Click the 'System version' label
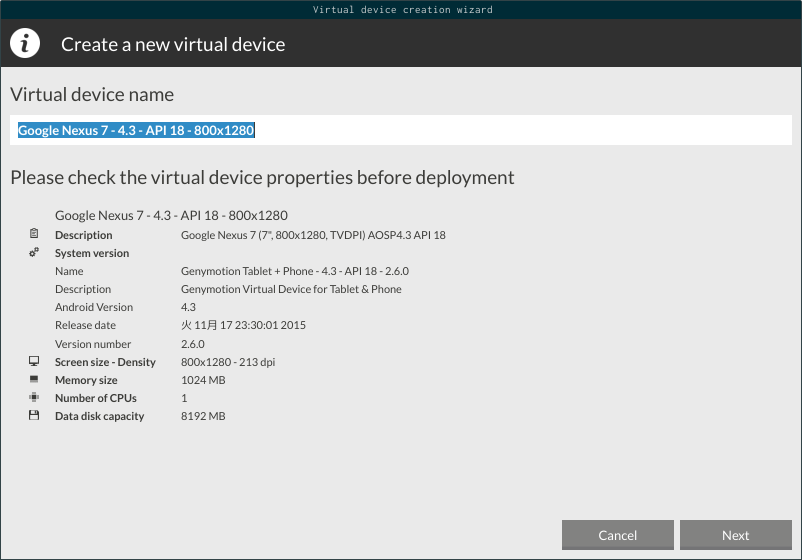 (92, 253)
